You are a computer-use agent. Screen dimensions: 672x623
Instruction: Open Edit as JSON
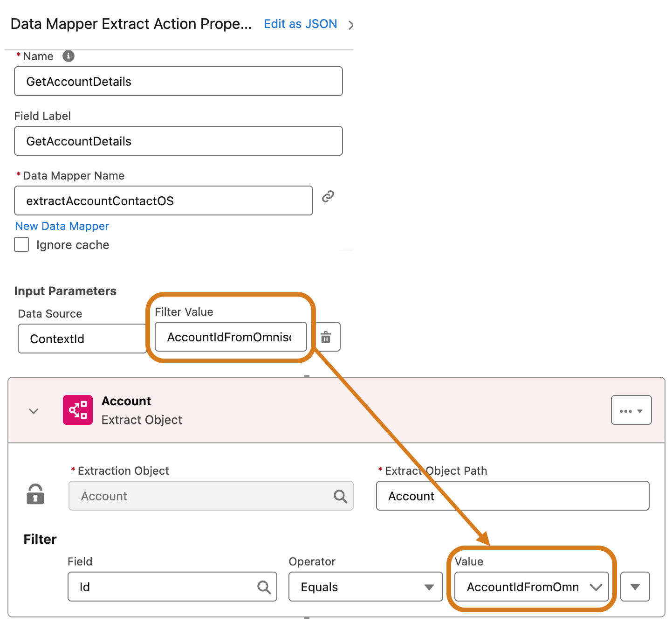coord(300,24)
